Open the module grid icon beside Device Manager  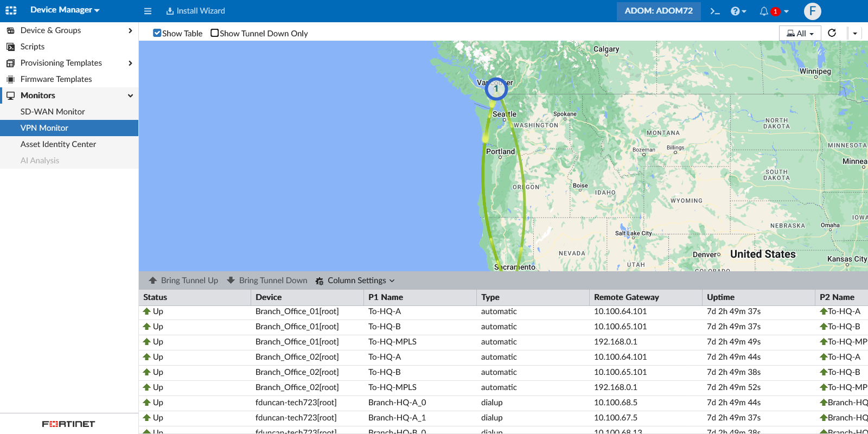click(11, 10)
